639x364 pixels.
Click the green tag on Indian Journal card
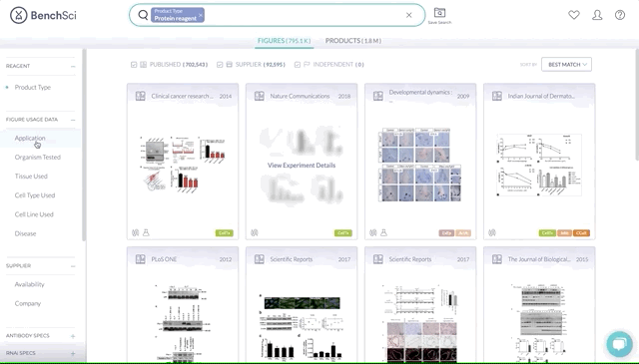(x=547, y=233)
